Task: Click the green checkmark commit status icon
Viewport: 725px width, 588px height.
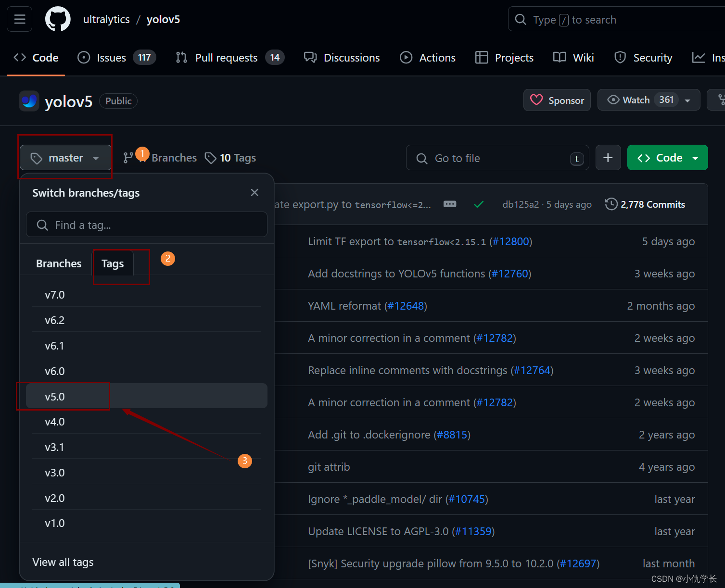Action: (479, 204)
